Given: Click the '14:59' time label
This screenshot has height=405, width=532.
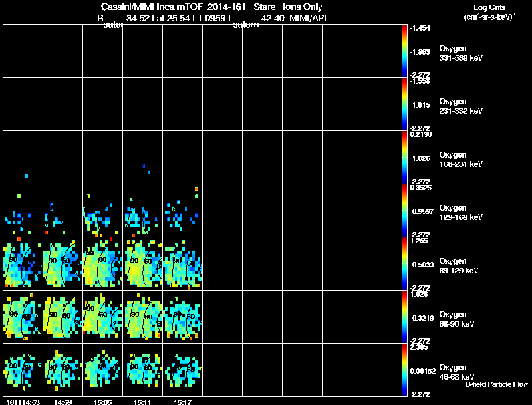Looking at the screenshot, I should pos(63,402).
